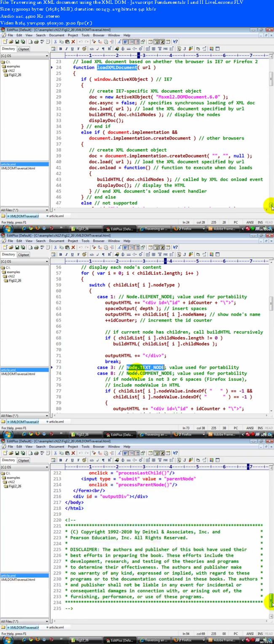Open drive dropdown [C:] OS in copyright disclaimer frame
274x644 pixels.
coord(24,467)
